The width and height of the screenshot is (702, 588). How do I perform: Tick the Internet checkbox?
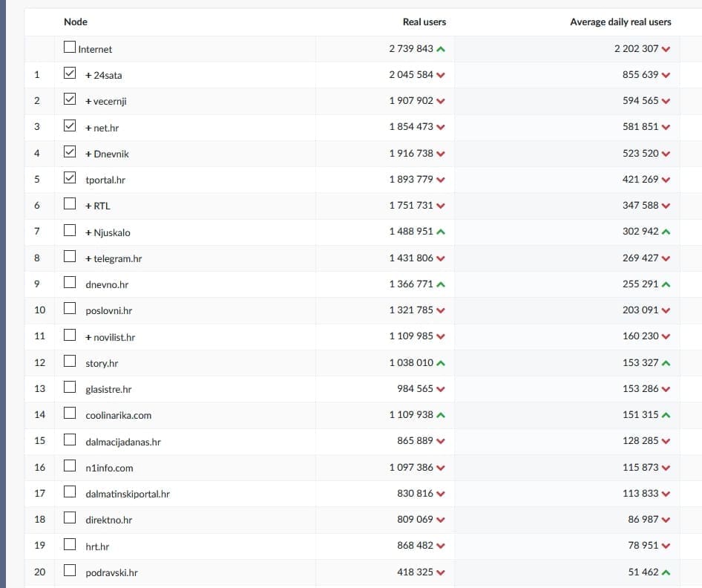[x=70, y=48]
